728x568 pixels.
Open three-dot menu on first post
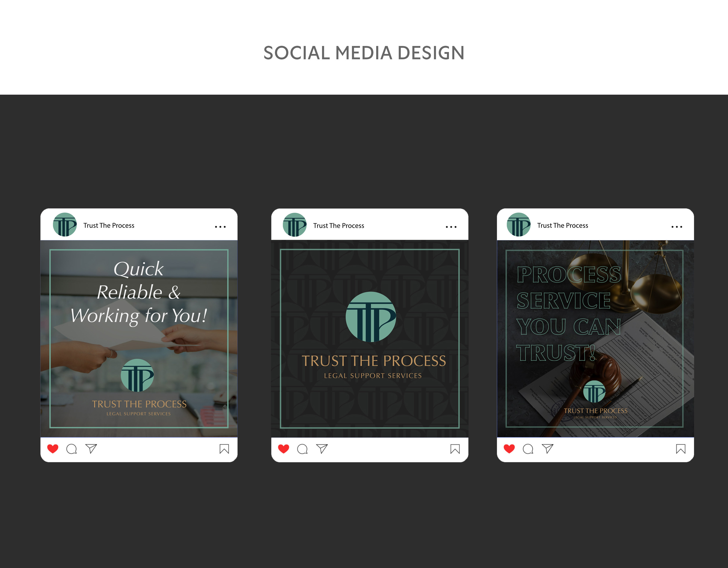click(220, 227)
